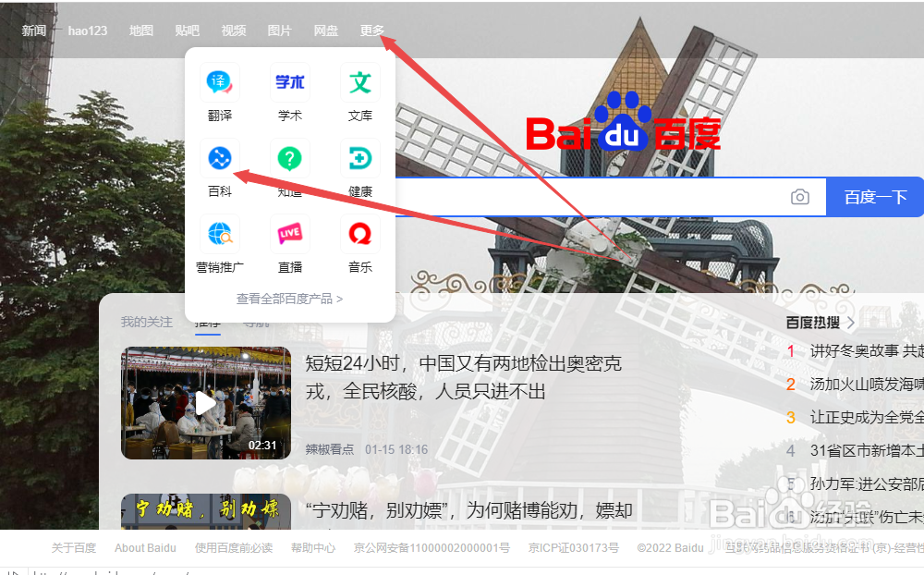
Task: Open the 直播 LIVE icon
Action: coord(289,234)
